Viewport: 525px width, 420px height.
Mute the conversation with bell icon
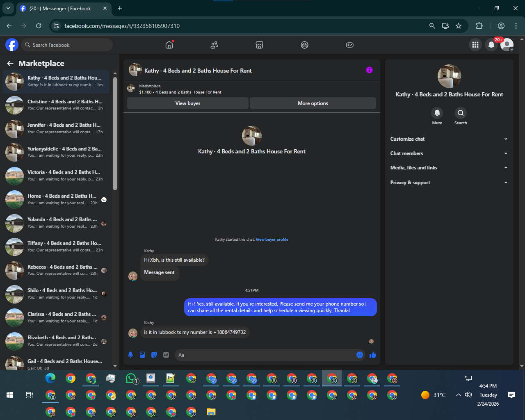coord(437,113)
